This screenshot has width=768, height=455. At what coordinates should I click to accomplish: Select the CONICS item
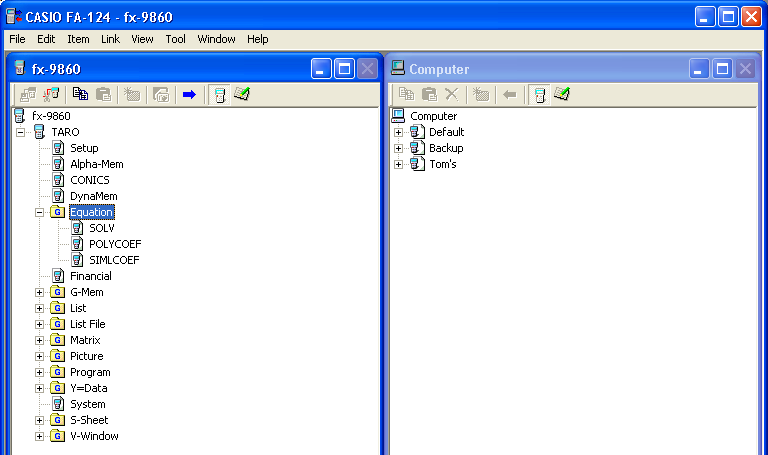point(90,180)
